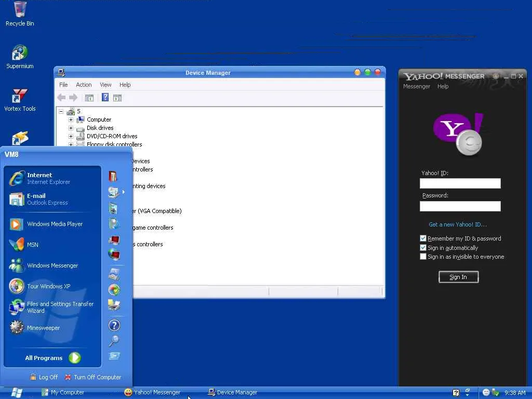Click the Password input field
Screen dimensions: 532x399
460,206
